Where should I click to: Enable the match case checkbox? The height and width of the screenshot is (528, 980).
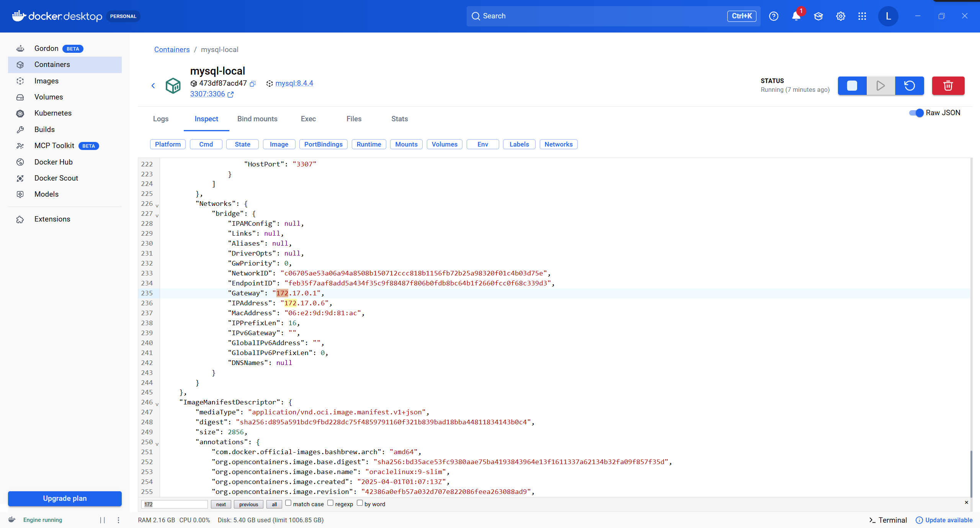288,503
